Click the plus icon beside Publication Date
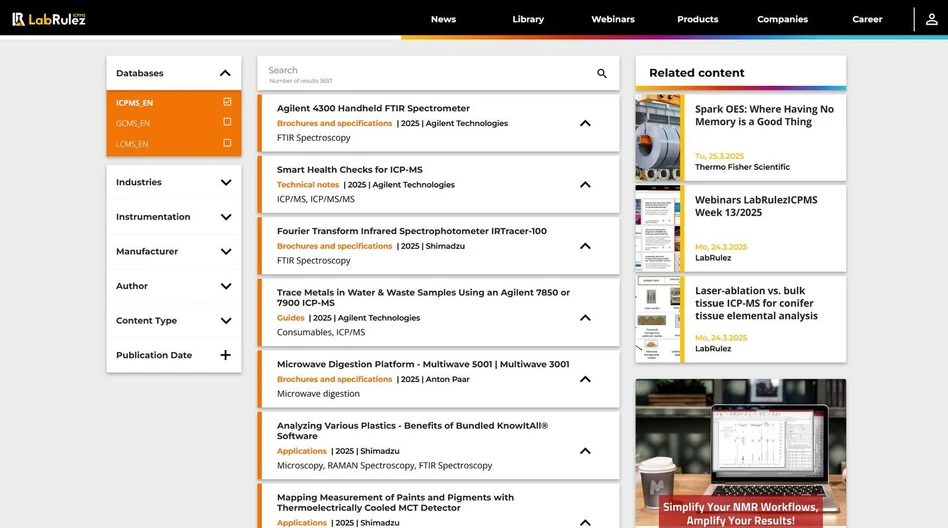Screen dimensions: 948x528 [225, 355]
